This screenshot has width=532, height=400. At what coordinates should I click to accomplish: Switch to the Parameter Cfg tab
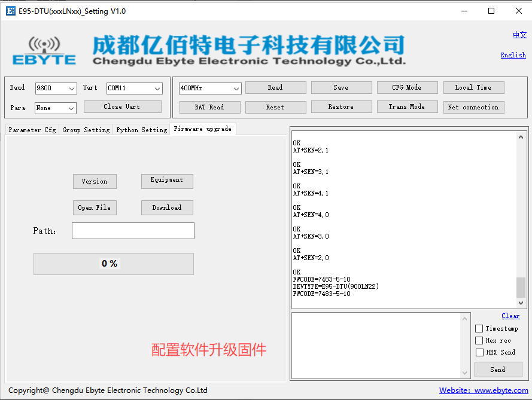[x=32, y=130]
